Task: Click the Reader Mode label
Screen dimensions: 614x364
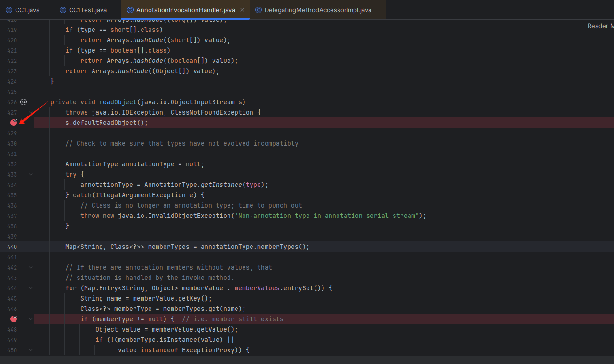Action: 600,26
